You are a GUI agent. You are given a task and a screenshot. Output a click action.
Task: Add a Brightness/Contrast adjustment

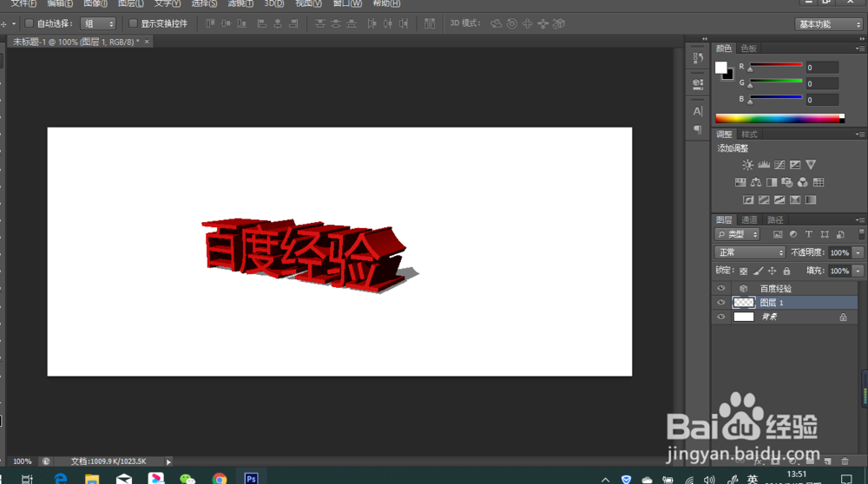[x=748, y=165]
